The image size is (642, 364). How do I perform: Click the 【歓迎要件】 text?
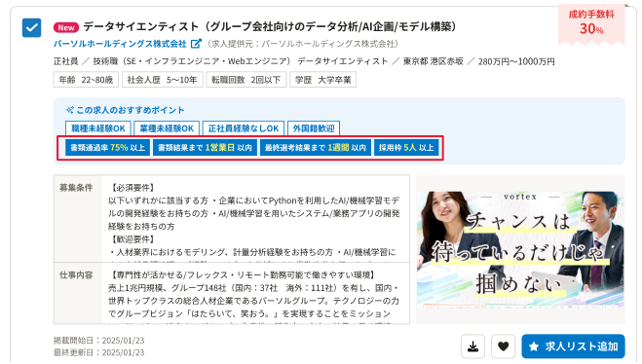(x=132, y=239)
